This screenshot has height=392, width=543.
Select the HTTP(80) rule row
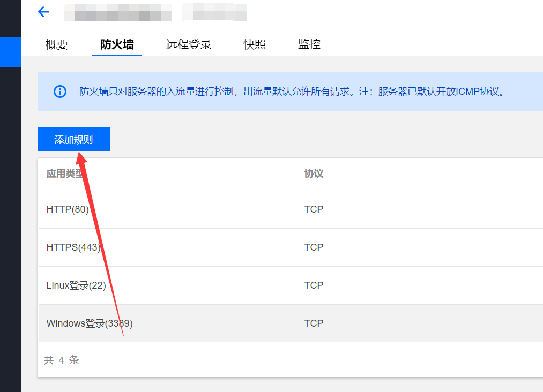pyautogui.click(x=291, y=209)
